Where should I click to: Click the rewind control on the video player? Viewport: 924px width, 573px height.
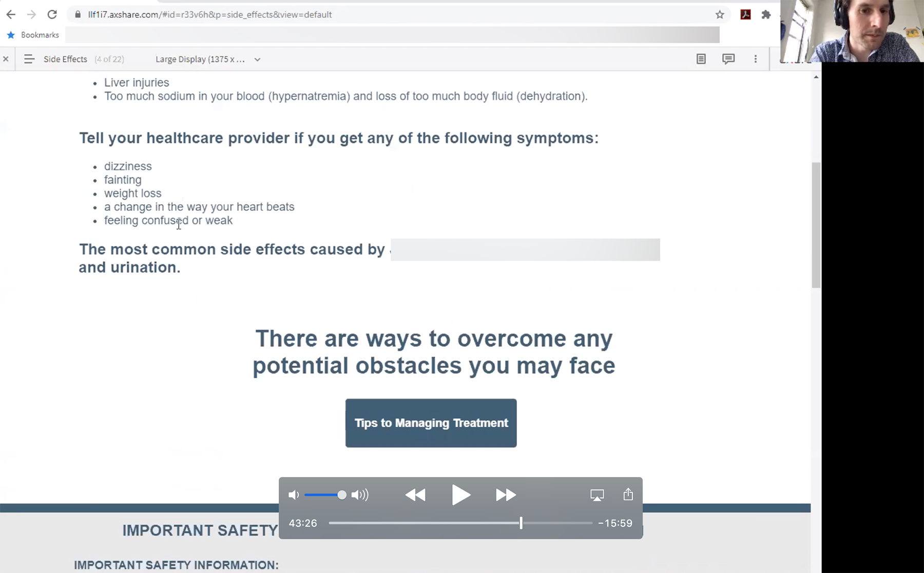[416, 495]
